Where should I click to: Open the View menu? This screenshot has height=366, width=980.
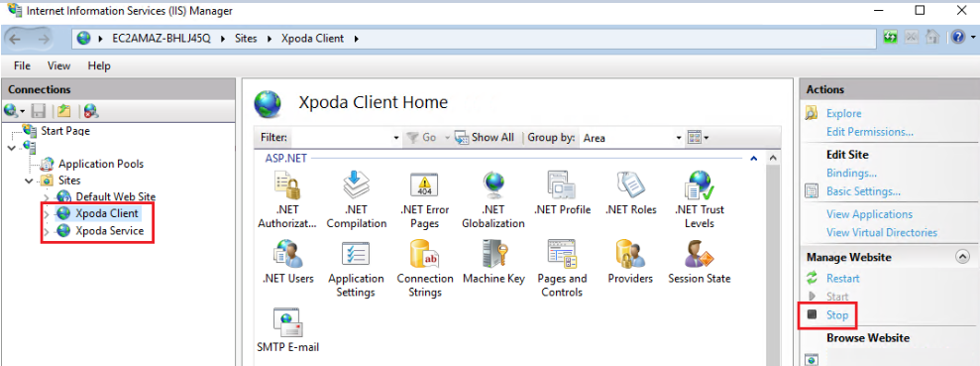pyautogui.click(x=58, y=65)
